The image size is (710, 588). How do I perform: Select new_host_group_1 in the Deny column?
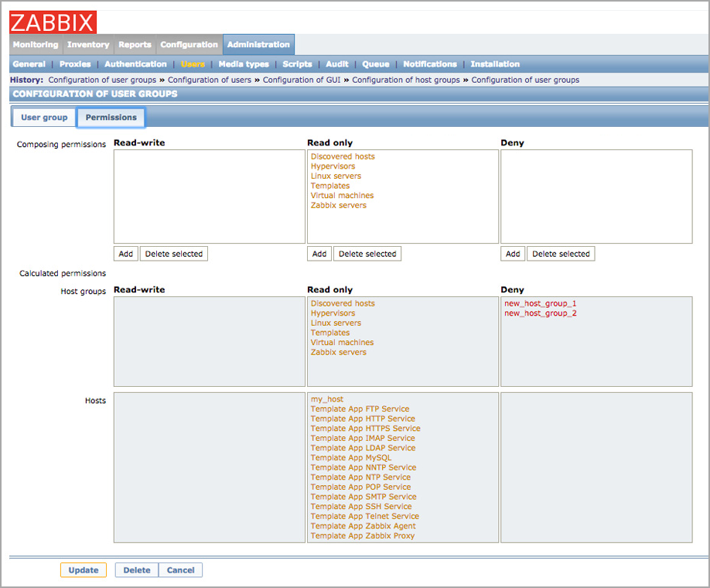(x=541, y=303)
